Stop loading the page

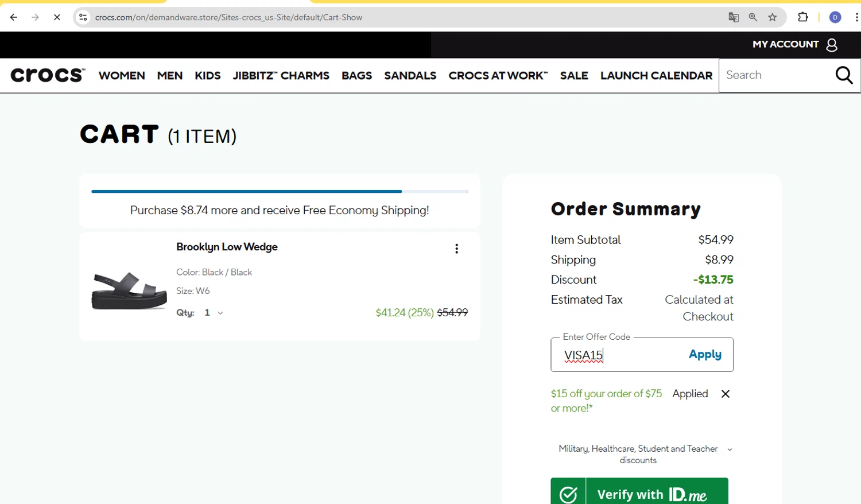pos(57,17)
